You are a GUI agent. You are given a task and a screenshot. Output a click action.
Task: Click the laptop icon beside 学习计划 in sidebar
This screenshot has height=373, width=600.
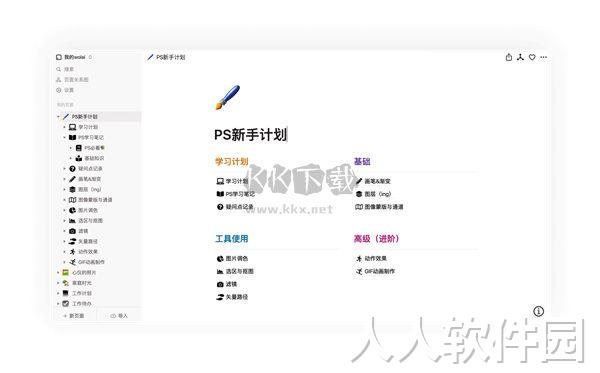[x=72, y=127]
